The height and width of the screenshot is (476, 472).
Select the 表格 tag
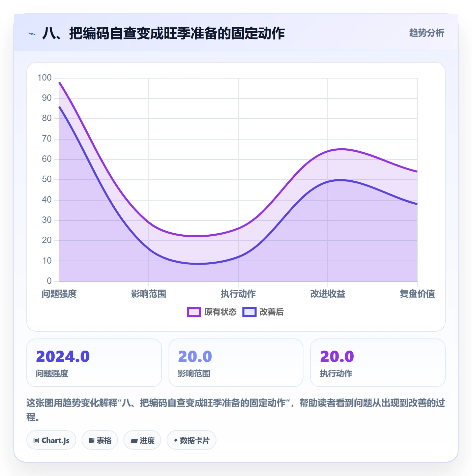[100, 440]
